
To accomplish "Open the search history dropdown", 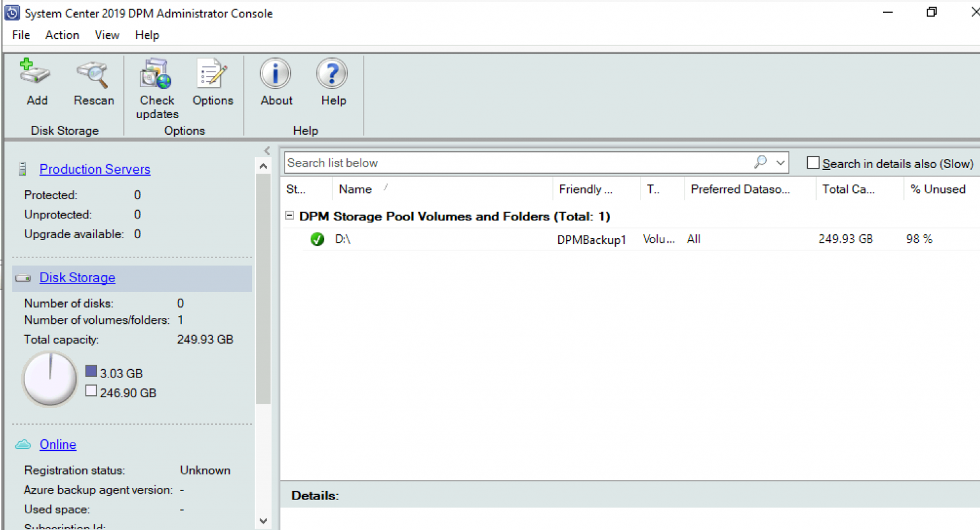I will pyautogui.click(x=780, y=163).
